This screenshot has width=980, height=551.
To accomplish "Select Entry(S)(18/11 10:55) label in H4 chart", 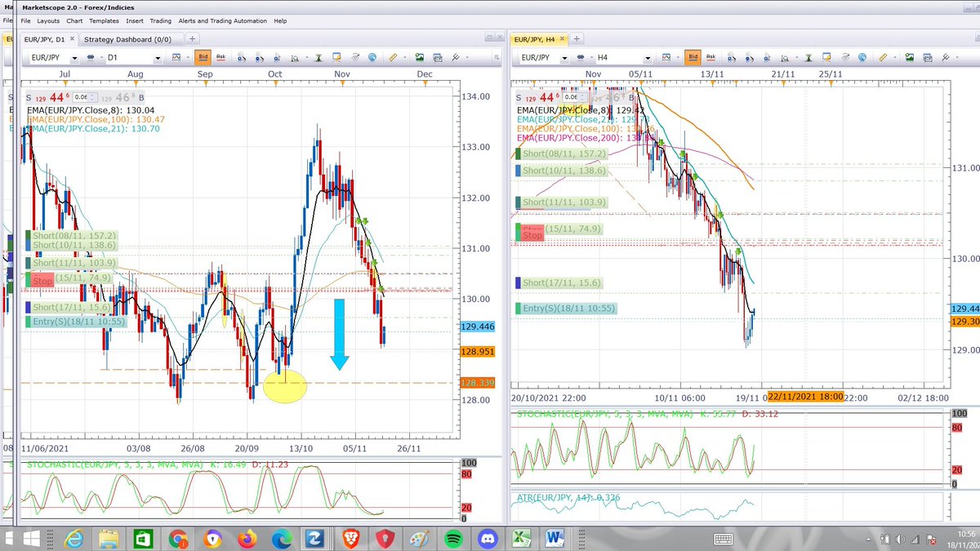I will pyautogui.click(x=568, y=308).
